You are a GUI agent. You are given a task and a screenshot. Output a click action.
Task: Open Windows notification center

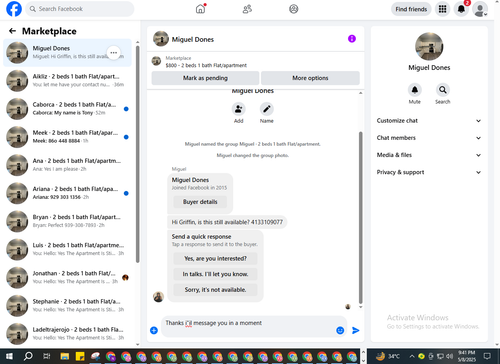[x=487, y=356]
